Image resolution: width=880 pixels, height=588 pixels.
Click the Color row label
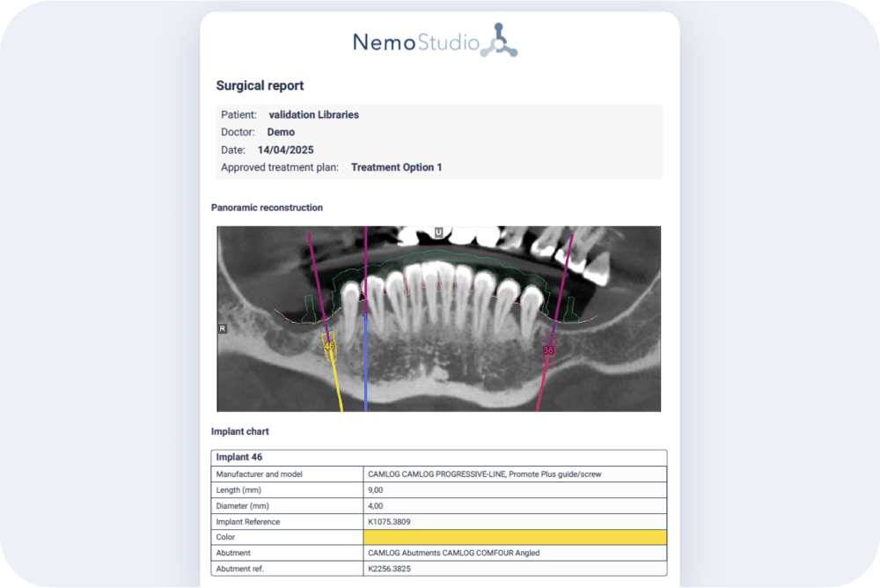click(225, 537)
